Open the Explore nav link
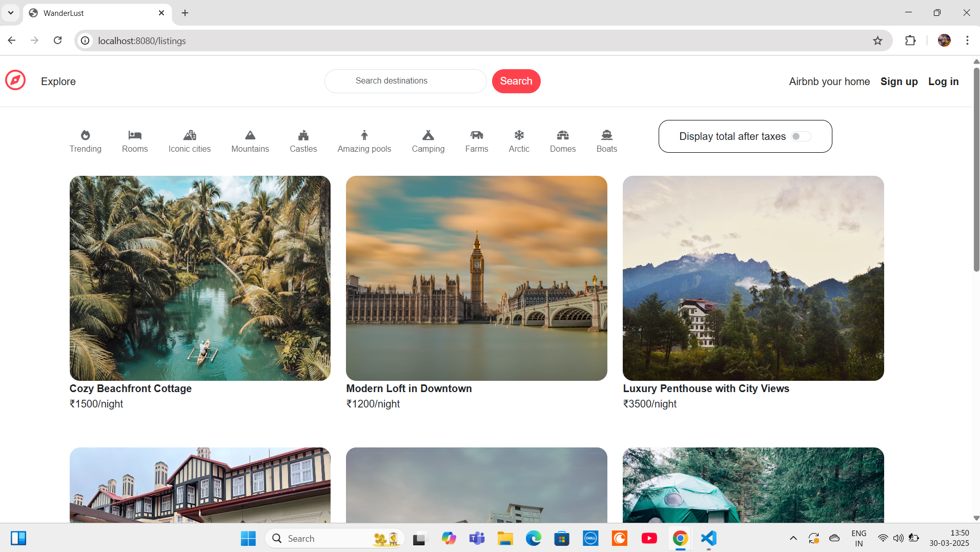Image resolution: width=980 pixels, height=552 pixels. pyautogui.click(x=58, y=81)
